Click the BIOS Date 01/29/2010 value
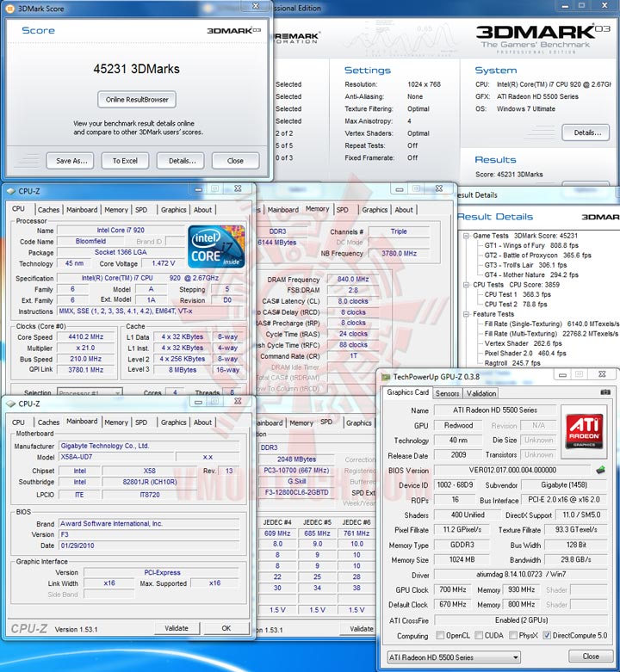Viewport: 620px width, 672px height. point(148,546)
